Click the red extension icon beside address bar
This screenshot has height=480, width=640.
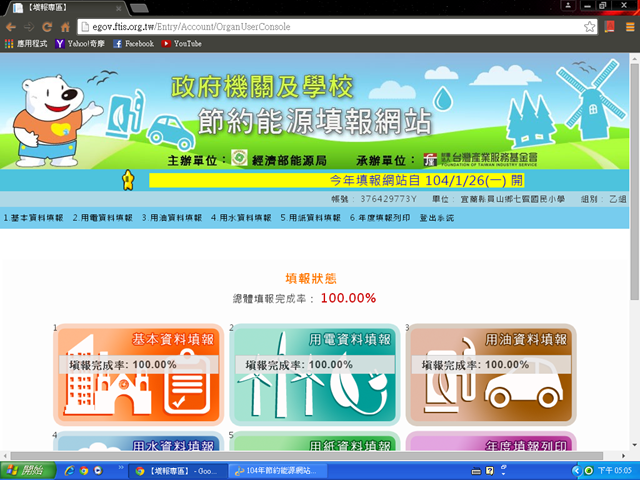click(610, 27)
